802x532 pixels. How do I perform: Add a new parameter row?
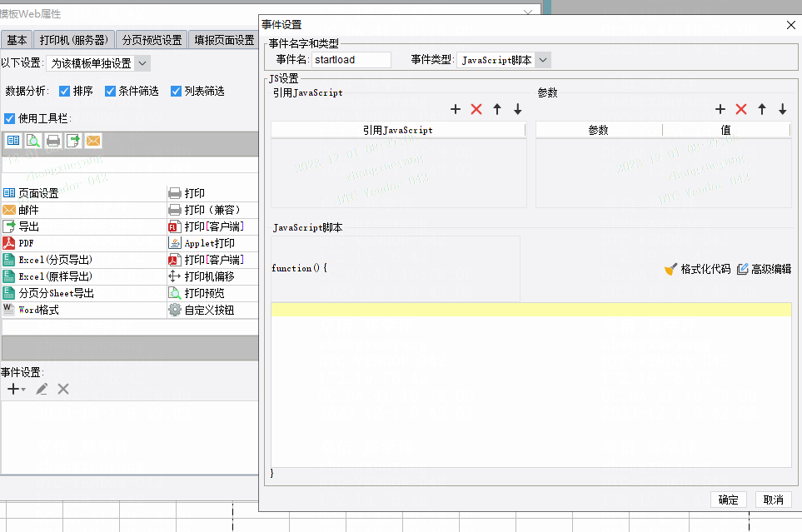[720, 109]
